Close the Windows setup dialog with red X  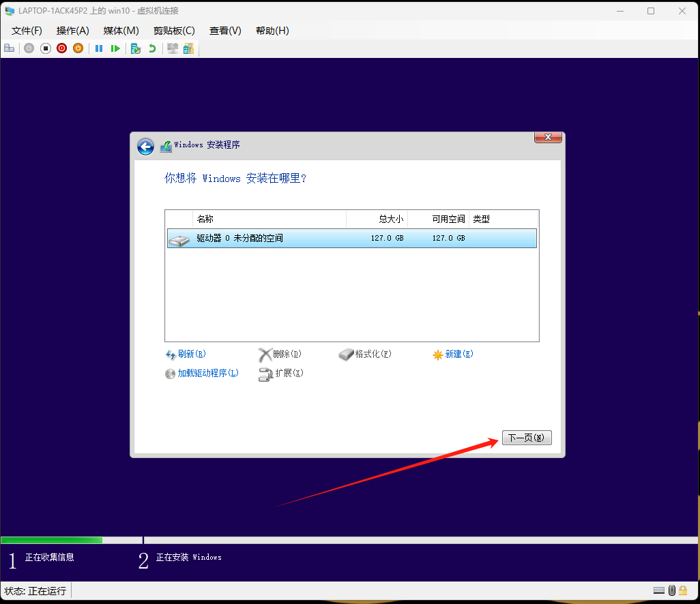click(x=549, y=138)
